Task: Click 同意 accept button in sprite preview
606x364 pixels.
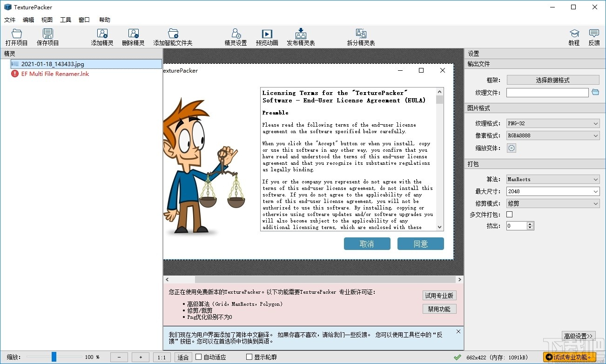Action: click(x=421, y=244)
